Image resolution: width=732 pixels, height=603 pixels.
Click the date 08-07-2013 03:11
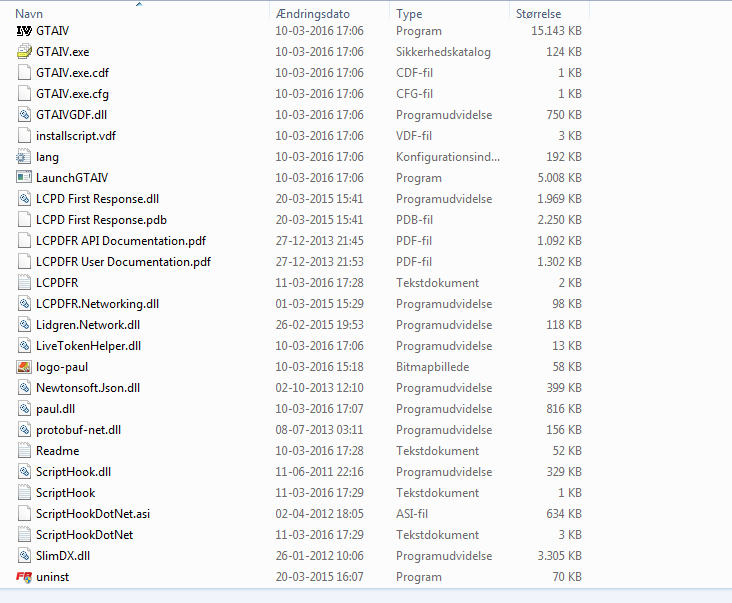319,430
